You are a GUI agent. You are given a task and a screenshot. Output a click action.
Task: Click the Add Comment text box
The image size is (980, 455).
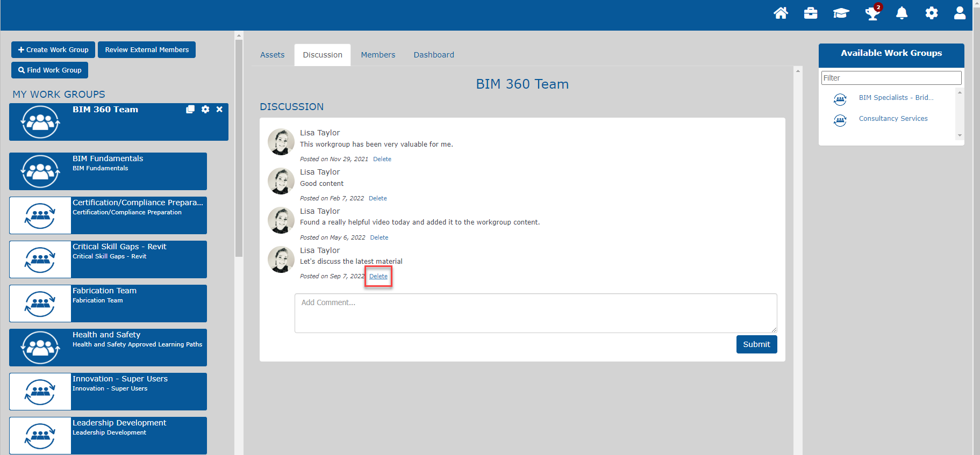tap(535, 313)
